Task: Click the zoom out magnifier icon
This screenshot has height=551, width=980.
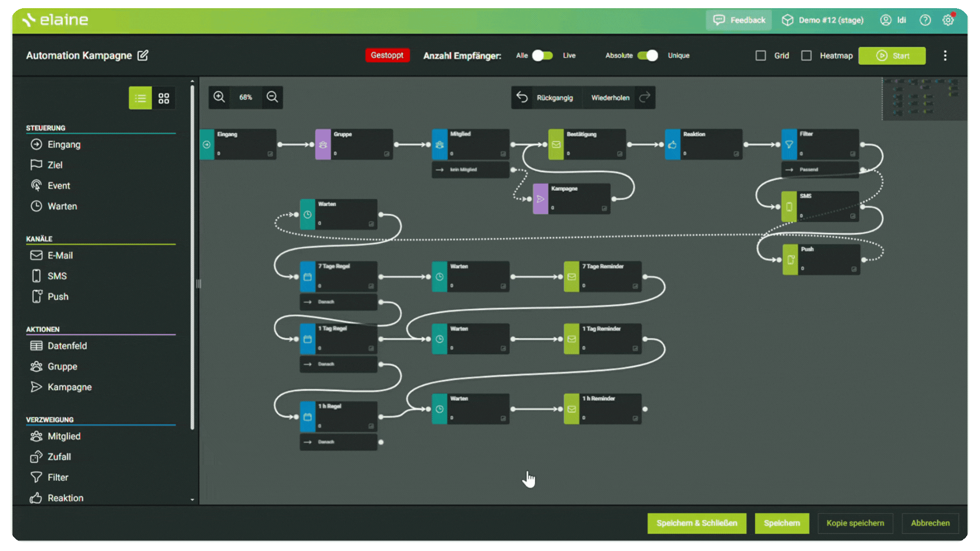Action: pos(272,97)
